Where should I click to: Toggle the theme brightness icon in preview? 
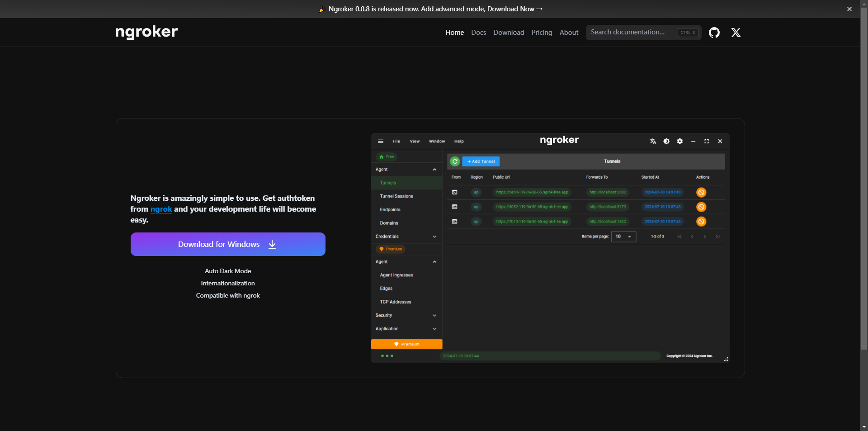pyautogui.click(x=666, y=141)
